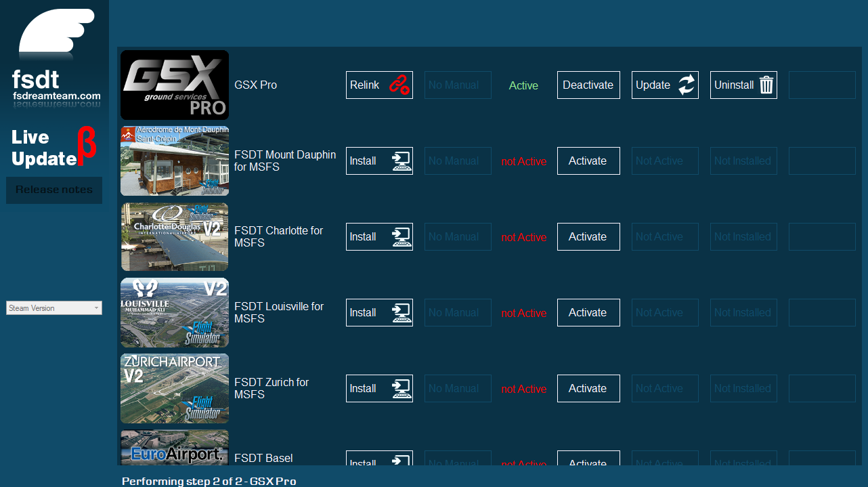Activate FSDT Louisville for MSFS
This screenshot has width=868, height=487.
pos(588,313)
